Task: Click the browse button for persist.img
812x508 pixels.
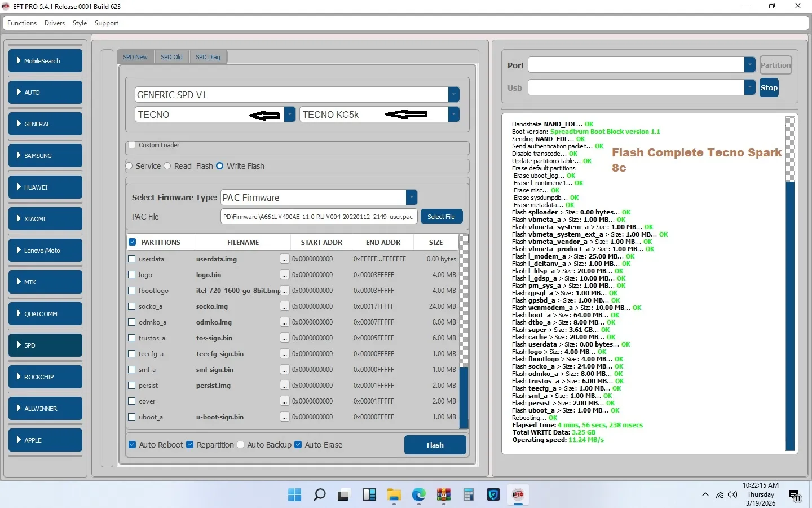Action: 285,386
